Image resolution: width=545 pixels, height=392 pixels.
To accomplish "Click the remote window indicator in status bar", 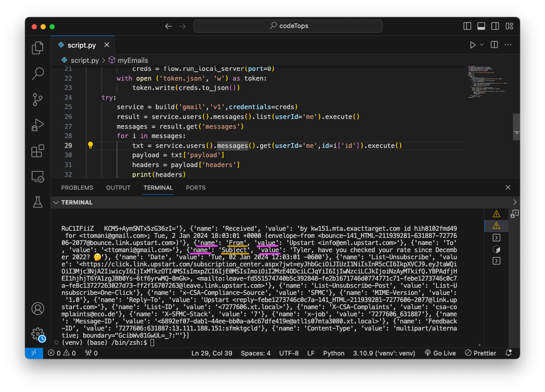I will tap(34, 353).
